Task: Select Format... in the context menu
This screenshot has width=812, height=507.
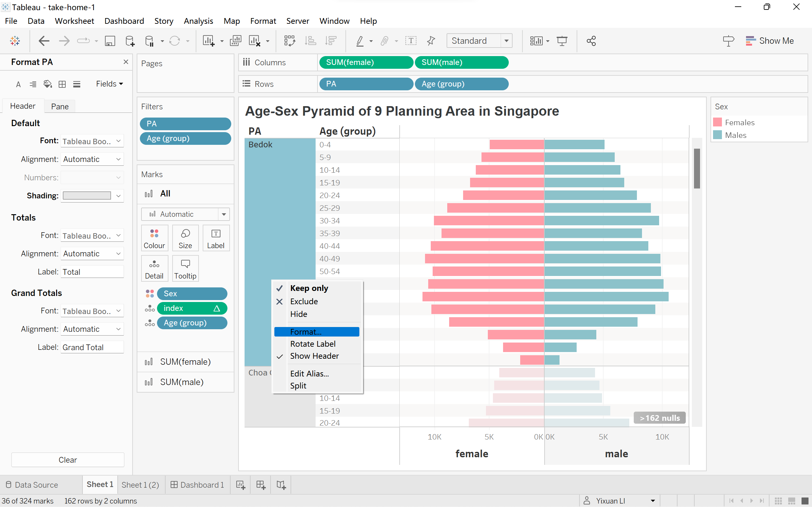Action: [x=306, y=332]
